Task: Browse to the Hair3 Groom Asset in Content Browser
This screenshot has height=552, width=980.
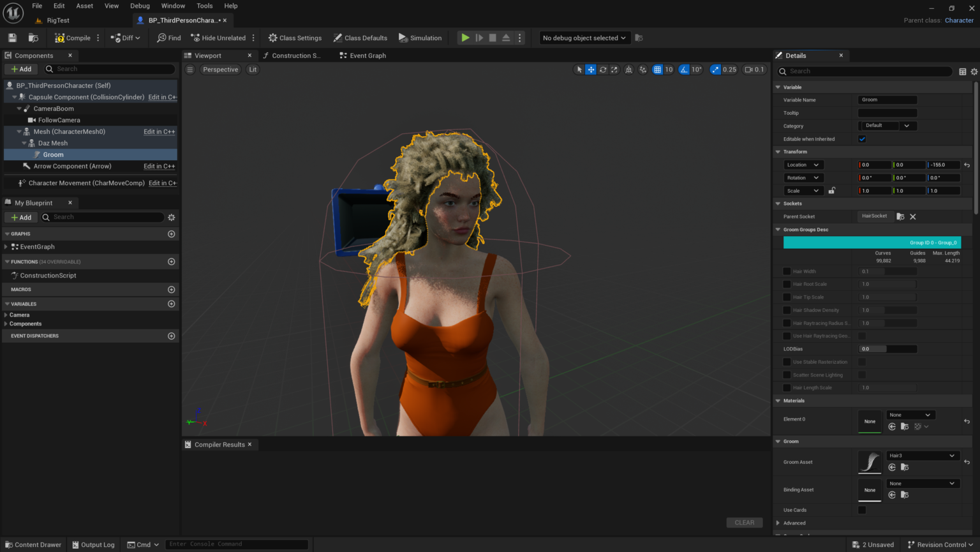Action: click(x=904, y=467)
